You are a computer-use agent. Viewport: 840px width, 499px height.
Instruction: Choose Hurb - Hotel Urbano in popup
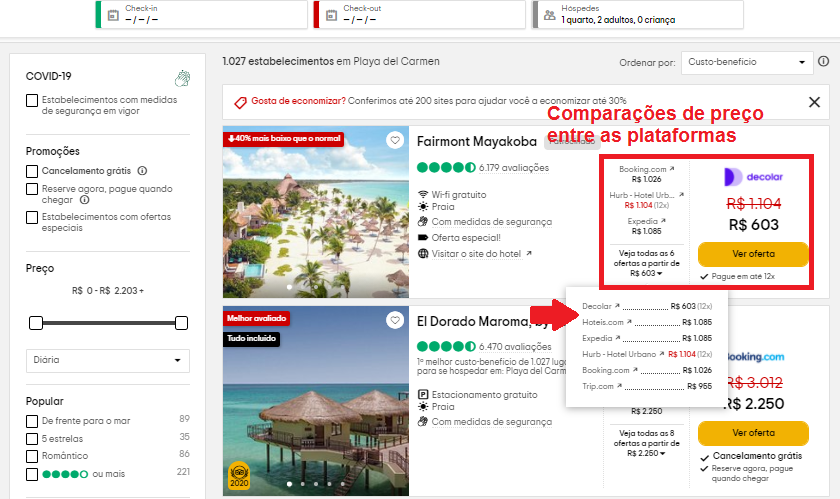647,354
